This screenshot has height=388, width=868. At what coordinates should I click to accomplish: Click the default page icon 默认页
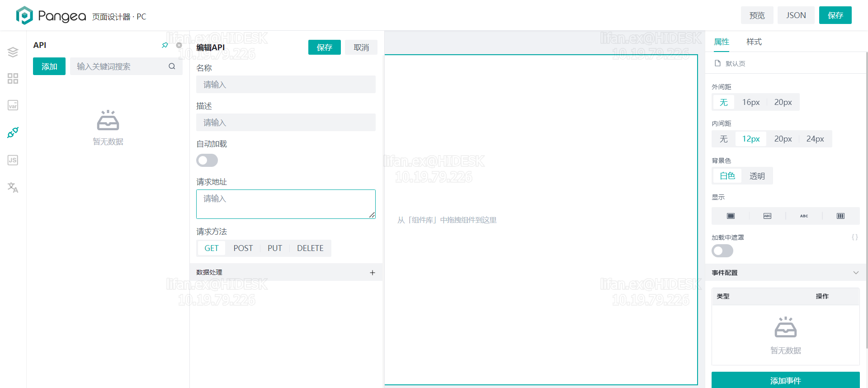tap(717, 63)
